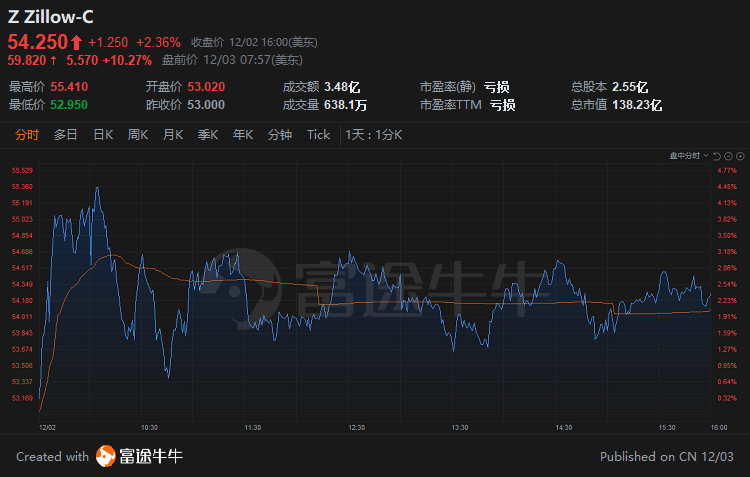
Task: Click the 16:00 time axis label
Action: point(719,427)
